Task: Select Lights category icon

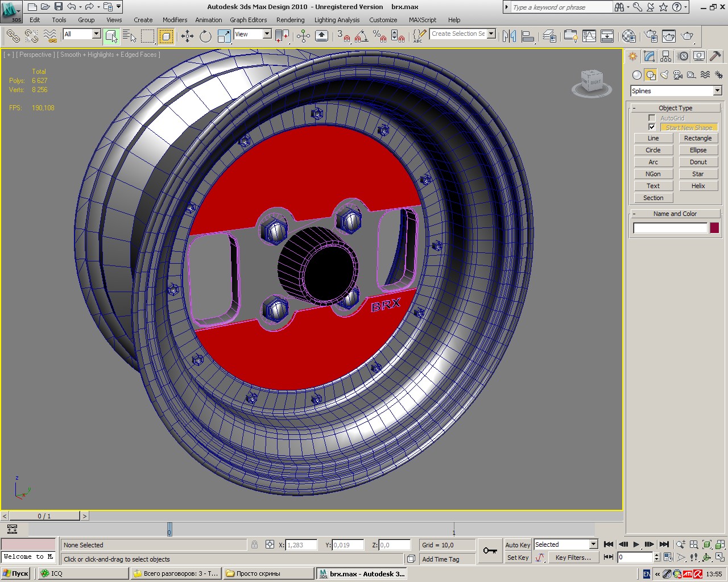Action: 664,74
